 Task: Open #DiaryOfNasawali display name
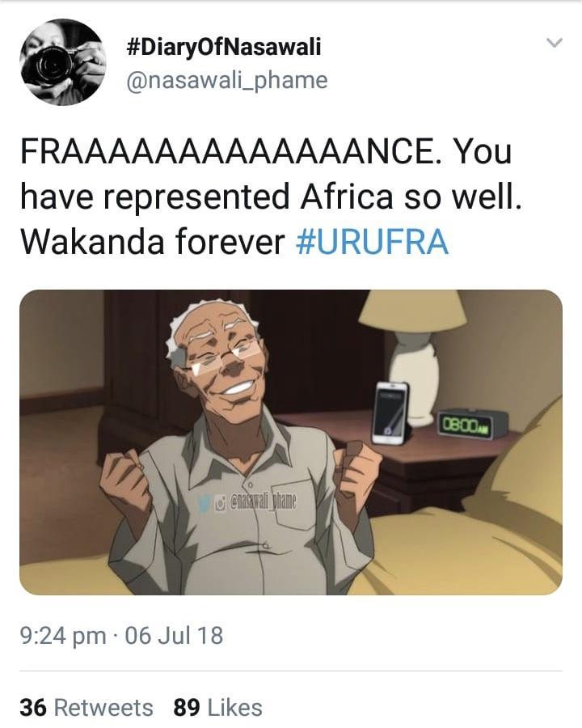[x=223, y=47]
